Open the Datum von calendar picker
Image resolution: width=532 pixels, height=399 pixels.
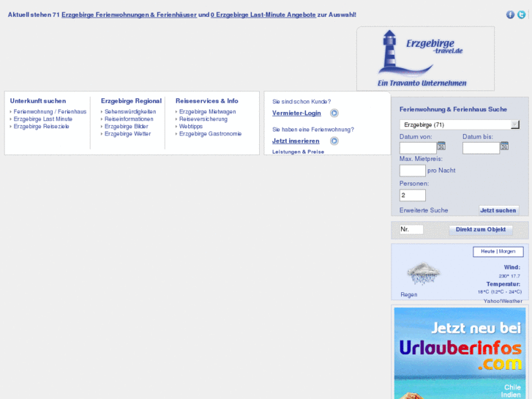click(x=441, y=146)
